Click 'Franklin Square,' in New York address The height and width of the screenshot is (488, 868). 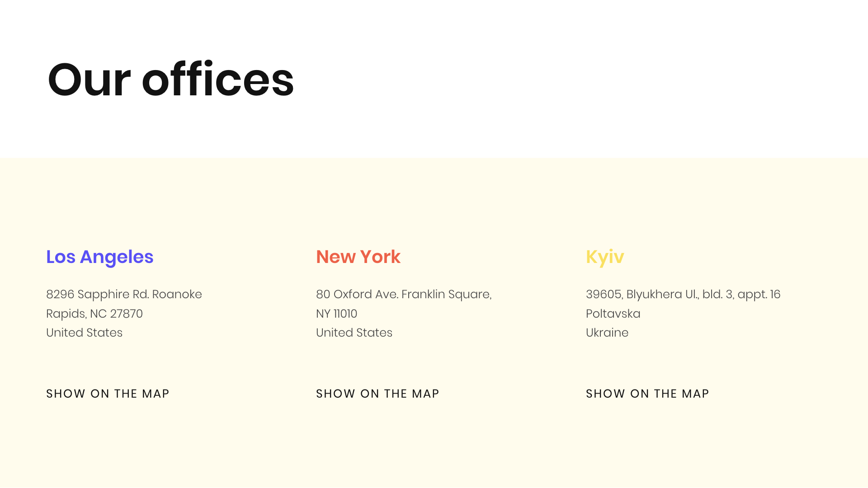coord(446,294)
